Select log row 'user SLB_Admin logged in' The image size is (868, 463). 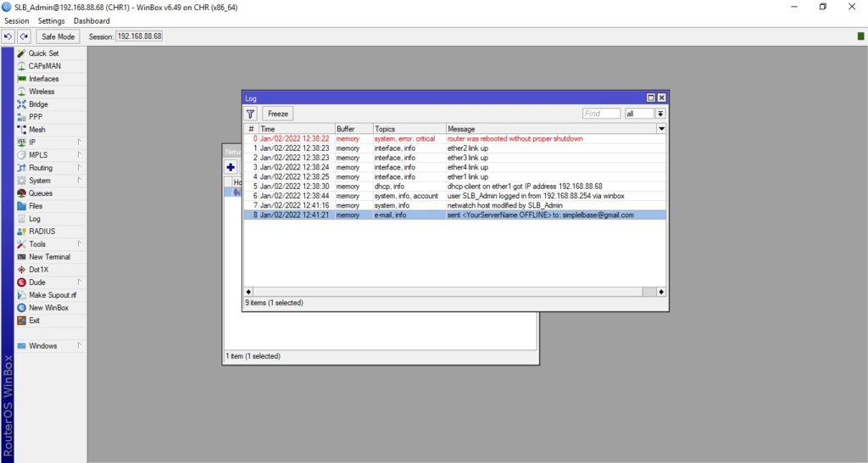click(454, 196)
